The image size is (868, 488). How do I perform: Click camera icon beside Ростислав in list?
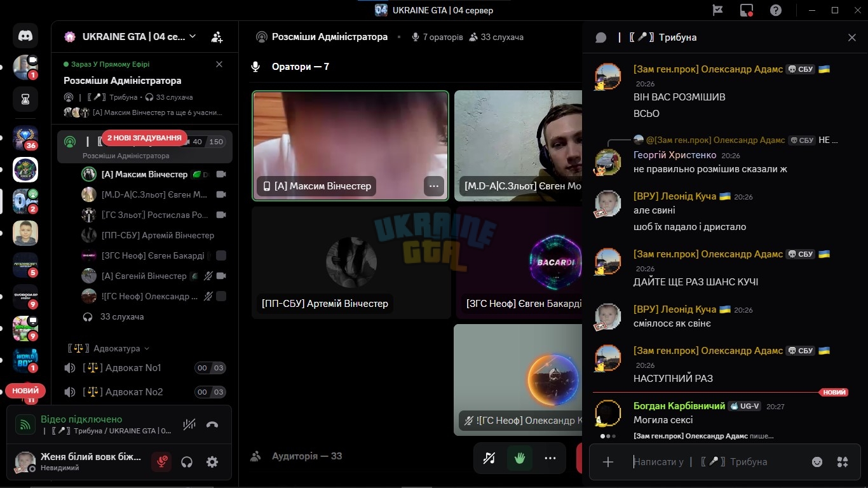[x=221, y=215]
